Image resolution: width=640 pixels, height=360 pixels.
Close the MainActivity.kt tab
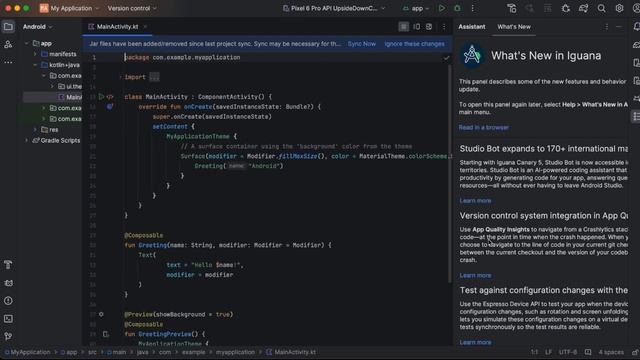click(145, 27)
